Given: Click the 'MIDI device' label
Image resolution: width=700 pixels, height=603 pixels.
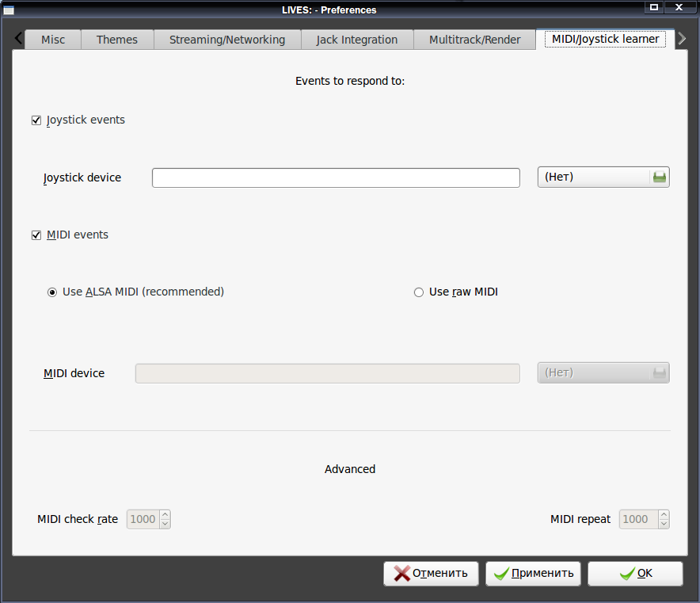Looking at the screenshot, I should pos(74,373).
